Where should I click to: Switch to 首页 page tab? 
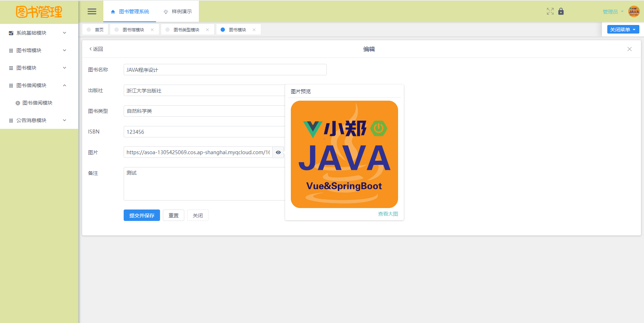96,30
